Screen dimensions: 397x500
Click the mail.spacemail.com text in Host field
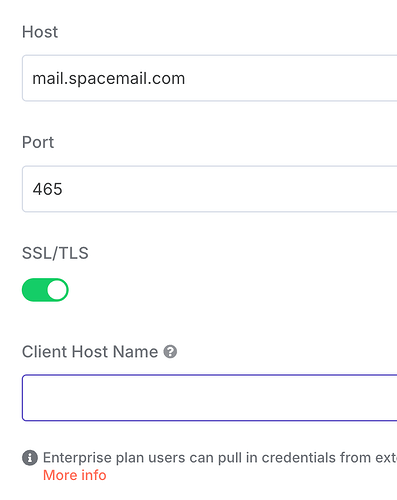coord(109,79)
